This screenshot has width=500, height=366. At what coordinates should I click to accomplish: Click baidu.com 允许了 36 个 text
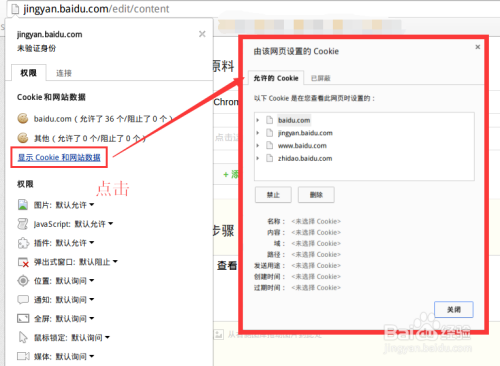pos(103,119)
